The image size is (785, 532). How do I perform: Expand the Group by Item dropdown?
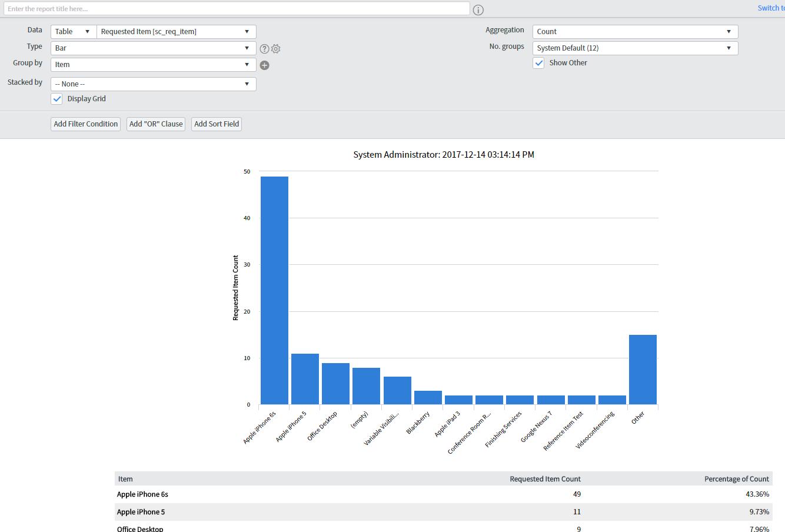coord(153,65)
